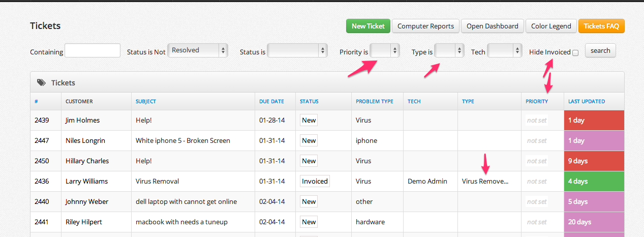644x237 pixels.
Task: Sort by the Subject column header
Action: click(x=146, y=101)
